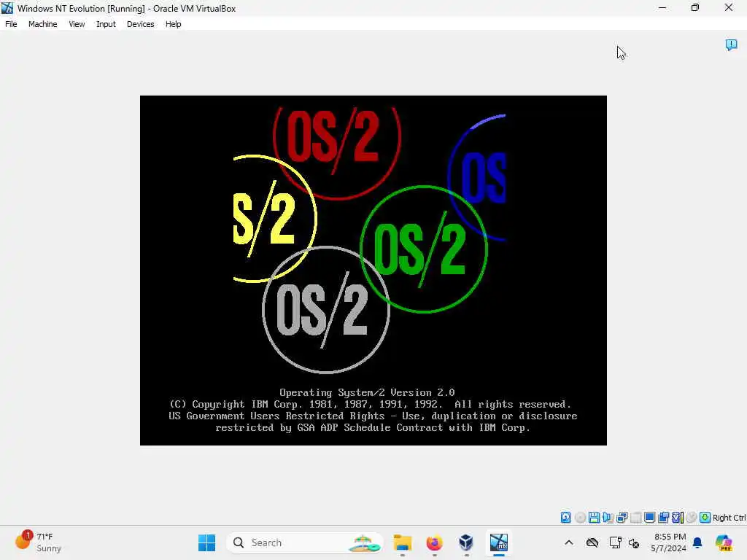Screen dimensions: 747x560
Task: Click the VirtualBox window title bar icon
Action: [7, 8]
